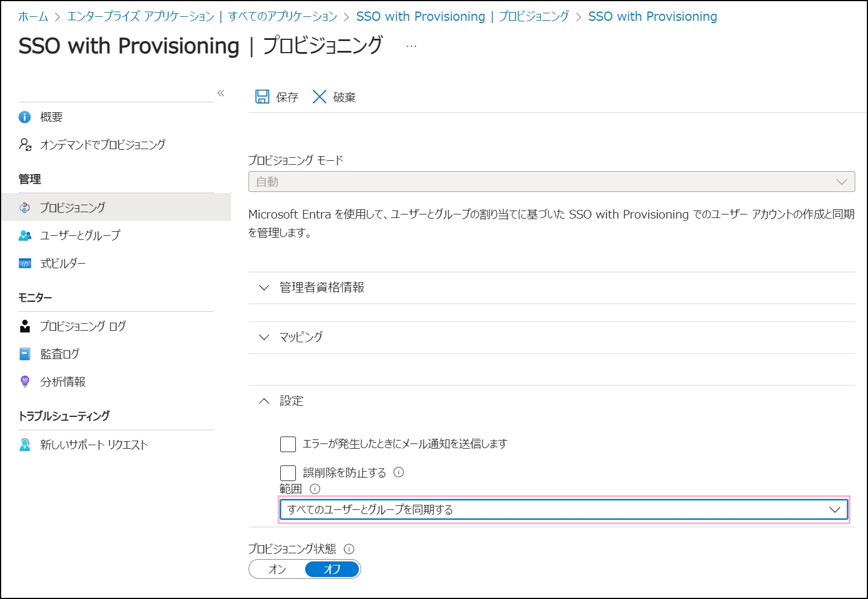Click the ユーザーとグループ people icon
The image size is (868, 599).
click(x=25, y=235)
